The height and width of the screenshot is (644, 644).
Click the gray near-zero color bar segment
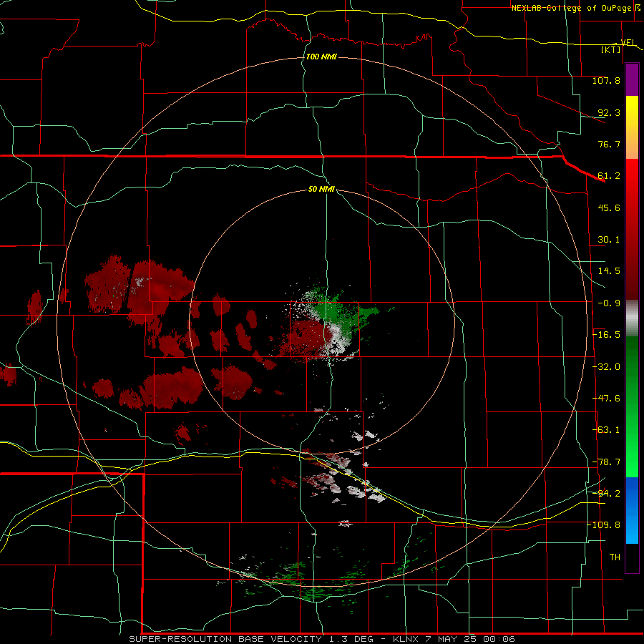[x=632, y=318]
